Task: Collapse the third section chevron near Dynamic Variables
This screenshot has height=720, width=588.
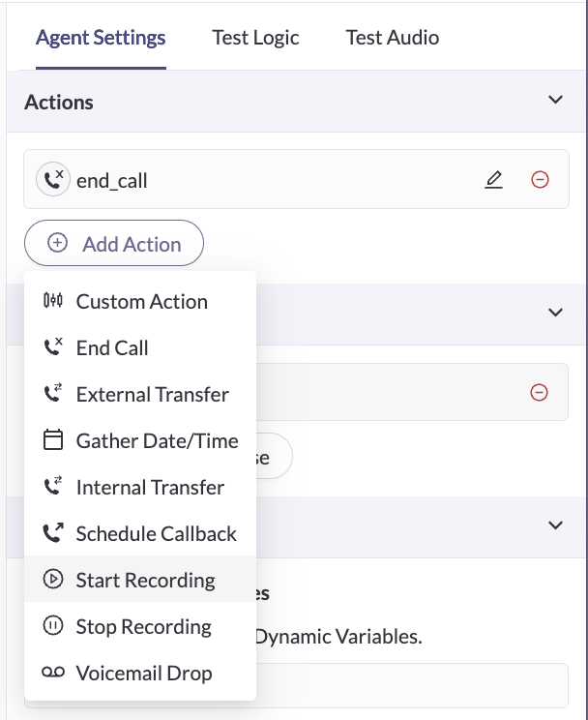Action: coord(555,525)
